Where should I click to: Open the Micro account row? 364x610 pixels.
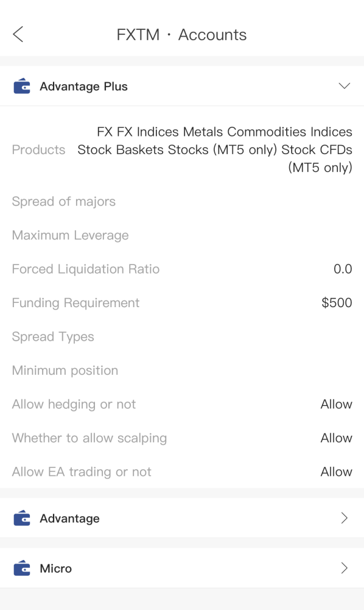182,569
